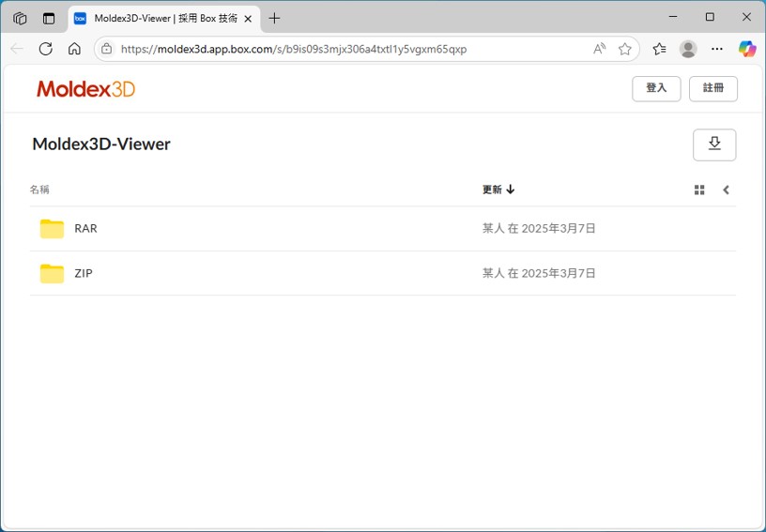The image size is (766, 532).
Task: Click the Moldex3D logo
Action: (86, 89)
